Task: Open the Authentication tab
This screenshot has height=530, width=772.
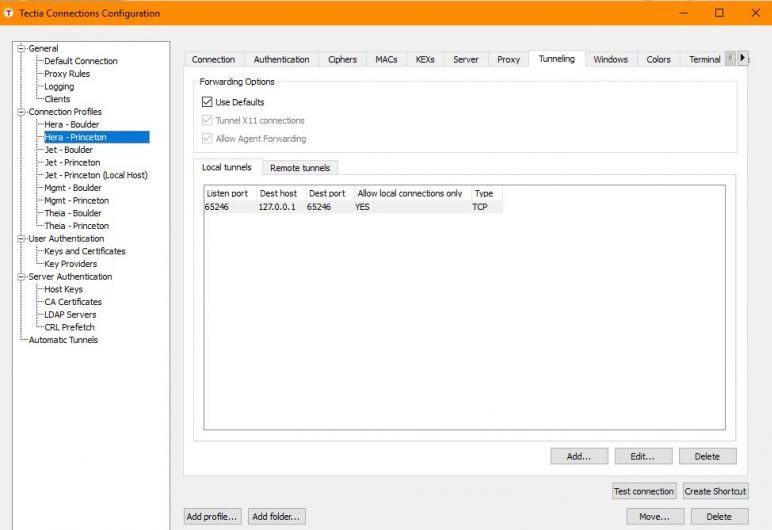Action: point(281,59)
